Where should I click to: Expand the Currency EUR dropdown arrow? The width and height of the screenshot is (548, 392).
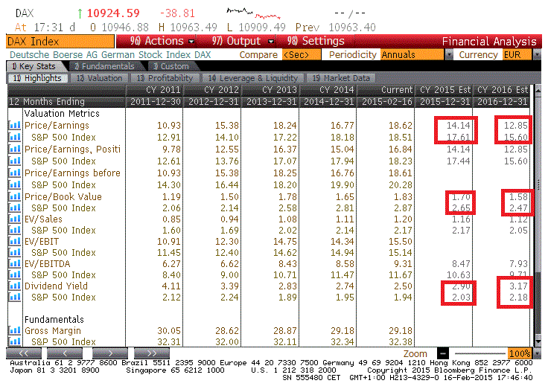click(x=537, y=55)
